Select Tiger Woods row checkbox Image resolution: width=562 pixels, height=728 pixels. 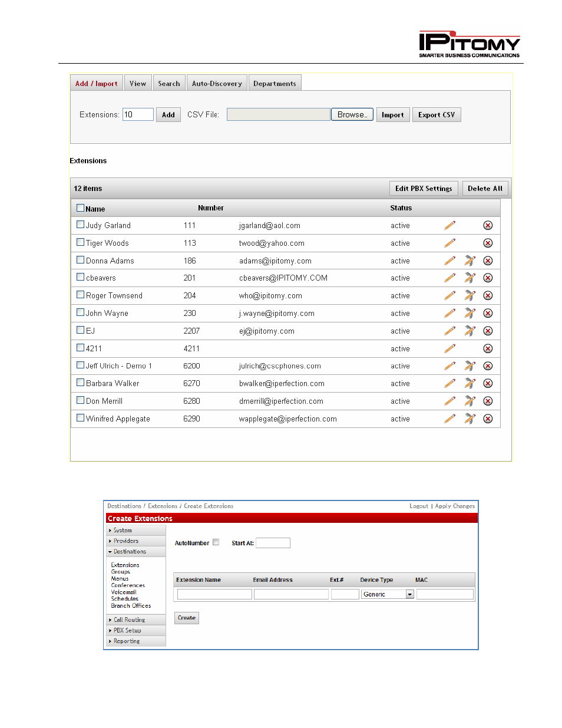pyautogui.click(x=81, y=242)
